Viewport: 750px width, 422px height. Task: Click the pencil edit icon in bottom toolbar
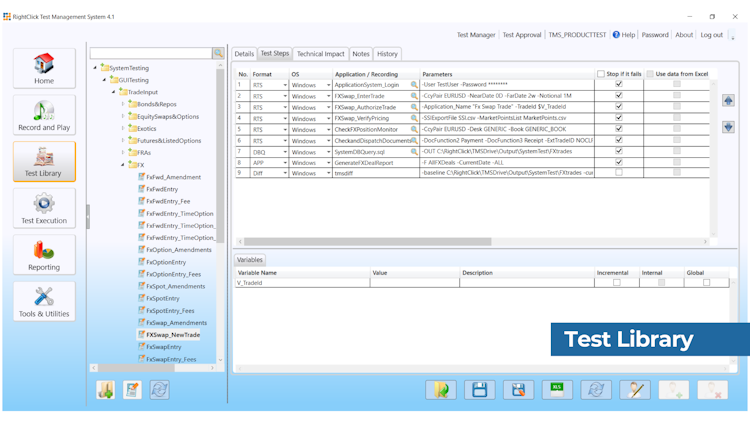point(635,390)
